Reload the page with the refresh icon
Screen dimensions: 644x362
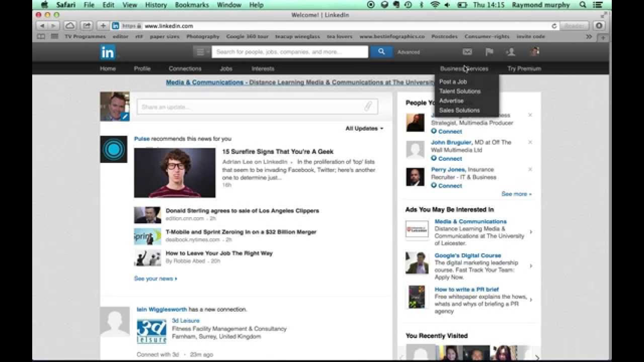tap(554, 26)
